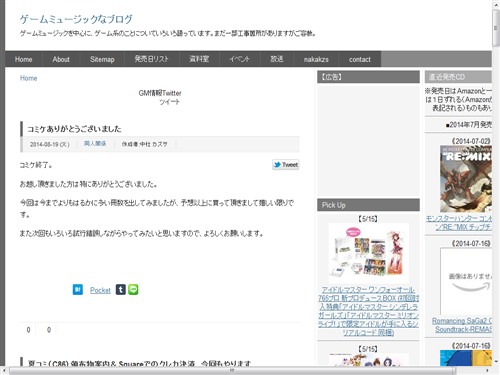The height and width of the screenshot is (375, 500).
Task: Open the アイドルマスター ワンフォーオール product link
Action: point(368,311)
